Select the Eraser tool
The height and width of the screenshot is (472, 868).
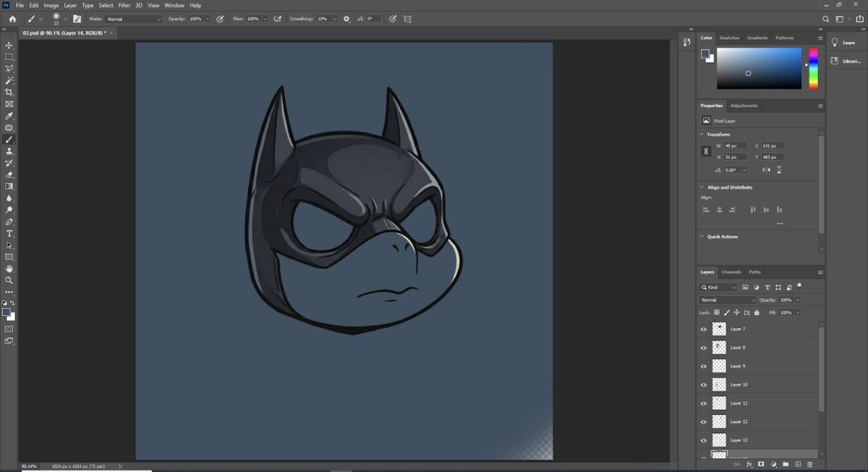pyautogui.click(x=9, y=174)
